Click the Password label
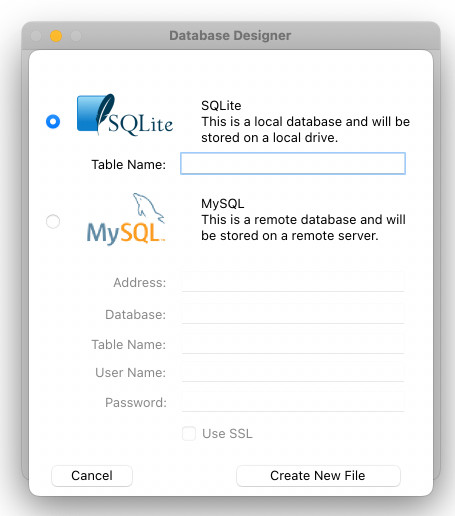The height and width of the screenshot is (516, 455). pyautogui.click(x=136, y=402)
